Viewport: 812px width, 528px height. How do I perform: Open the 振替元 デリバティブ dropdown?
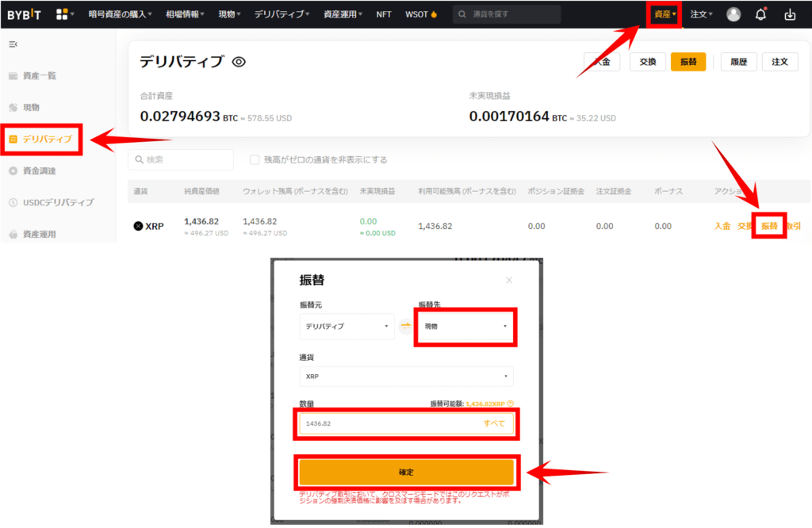pyautogui.click(x=347, y=326)
